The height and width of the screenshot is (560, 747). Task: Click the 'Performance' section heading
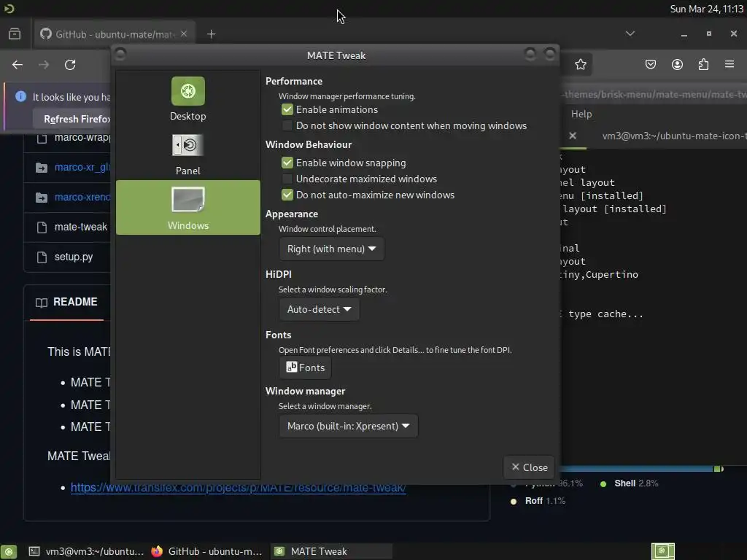click(x=293, y=82)
